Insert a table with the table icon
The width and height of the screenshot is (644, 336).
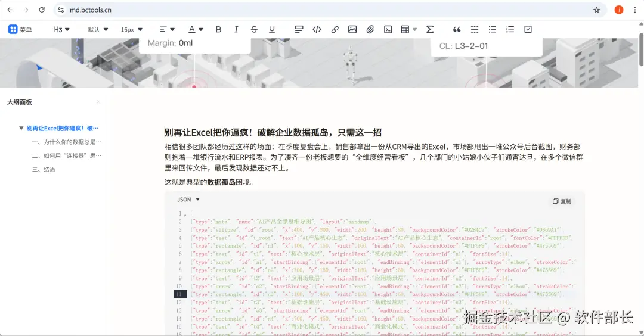(x=405, y=29)
